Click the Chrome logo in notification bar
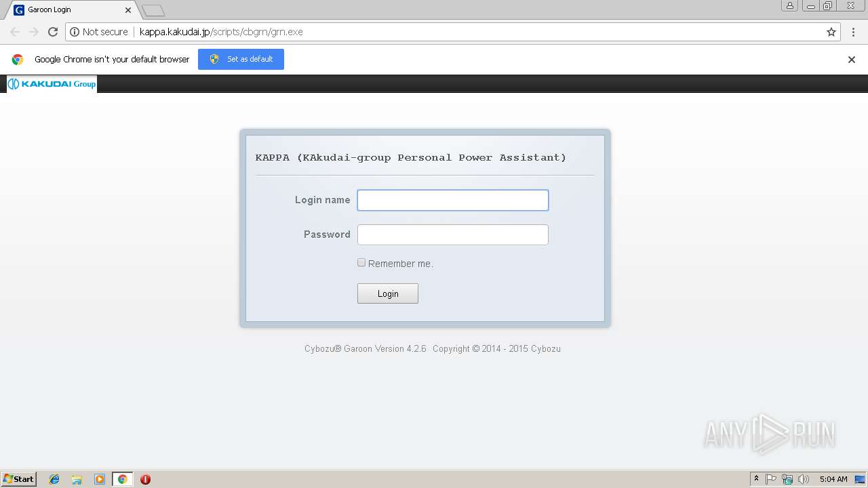The height and width of the screenshot is (488, 868). pyautogui.click(x=18, y=60)
